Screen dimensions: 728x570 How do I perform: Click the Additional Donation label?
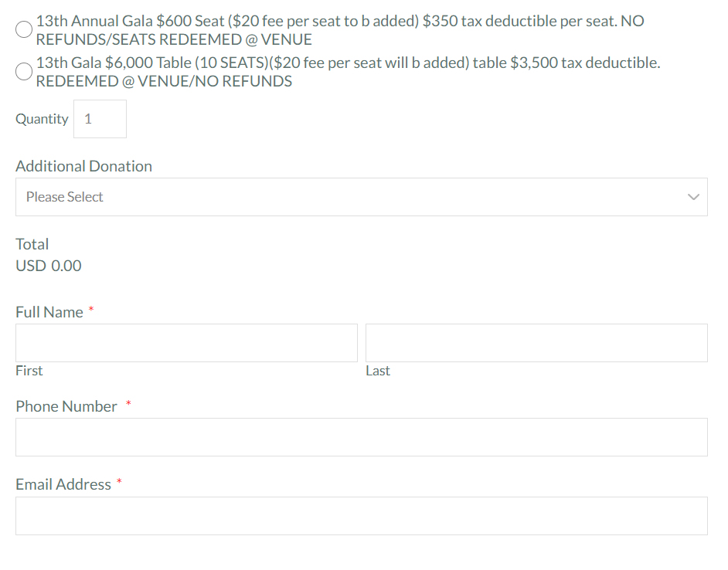(83, 166)
